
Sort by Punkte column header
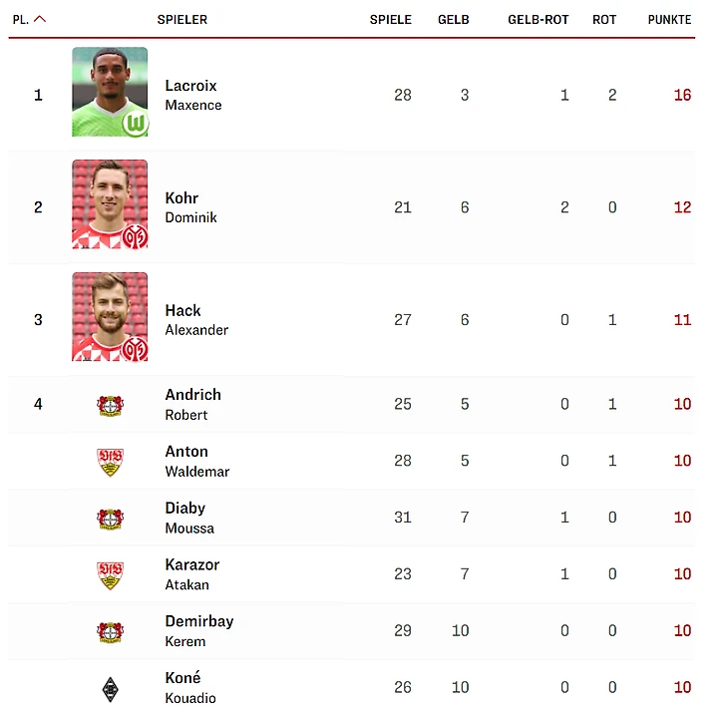669,20
